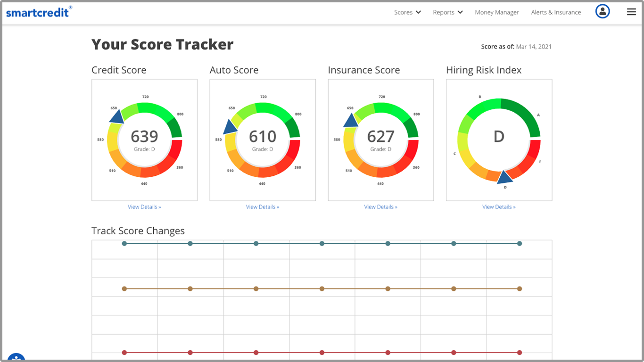The width and height of the screenshot is (644, 362).
Task: Click the blue pointer on Auto Score gauge
Action: 230,127
